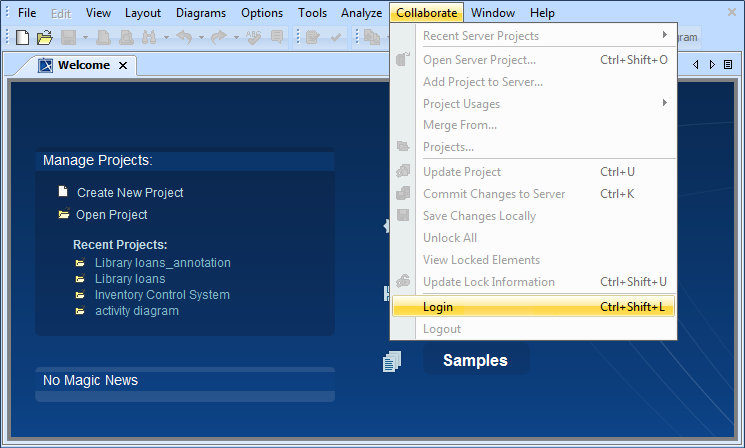Open the Library loans recent project
This screenshot has height=448, width=745.
coord(130,279)
